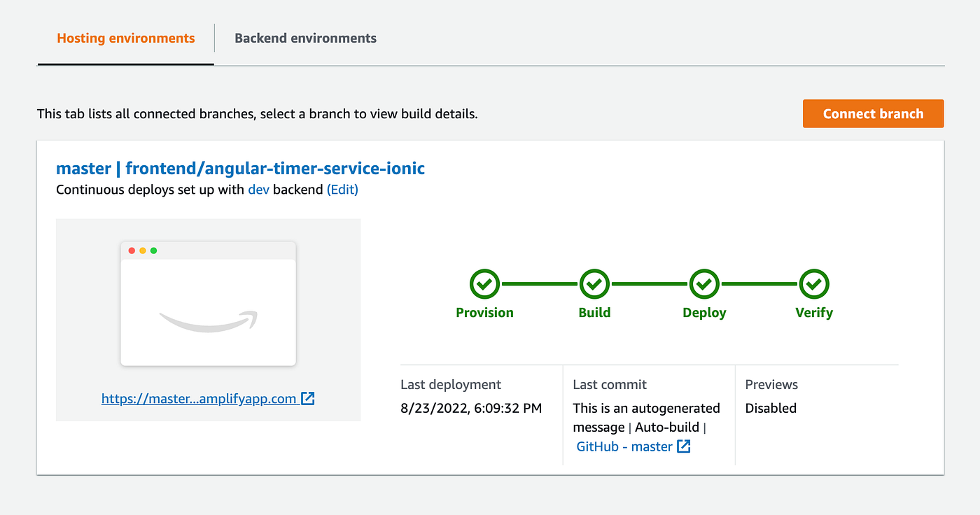Open master | frontend/angular-timer-service-ionic branch link
Screen dimensions: 980x515
(x=240, y=169)
